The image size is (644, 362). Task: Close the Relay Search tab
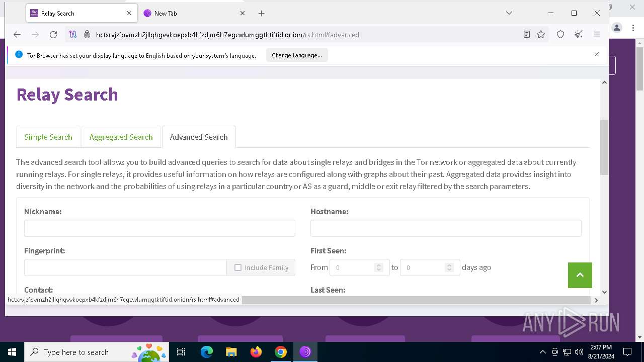pos(129,14)
